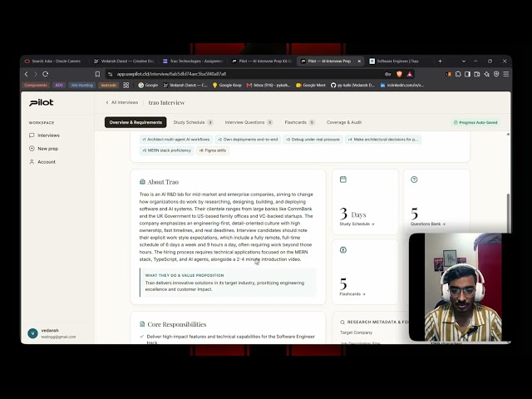
Task: Open a new browser tab
Action: [x=440, y=61]
